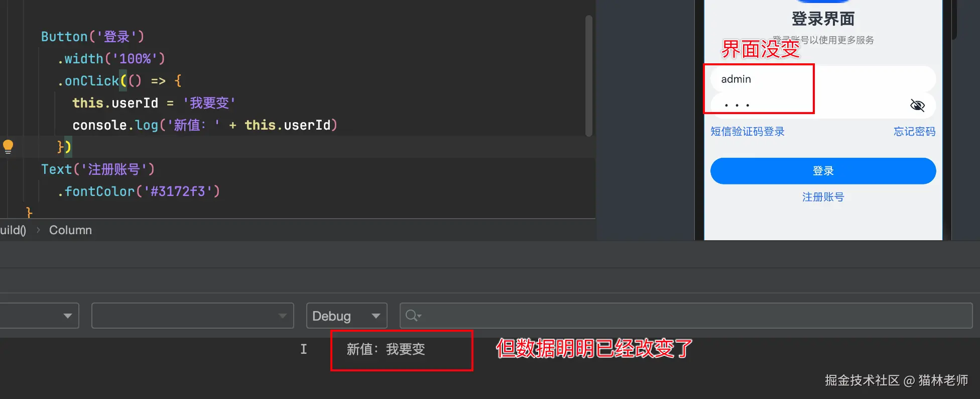The image size is (980, 399).
Task: Click the 注册账号 link in previewer
Action: [823, 197]
